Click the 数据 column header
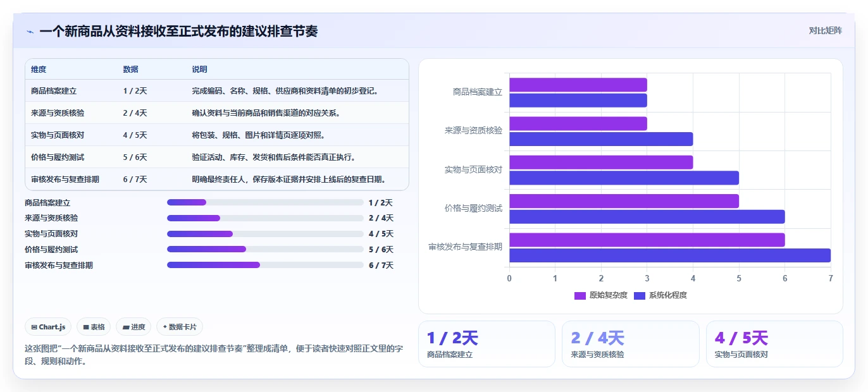 pos(131,70)
